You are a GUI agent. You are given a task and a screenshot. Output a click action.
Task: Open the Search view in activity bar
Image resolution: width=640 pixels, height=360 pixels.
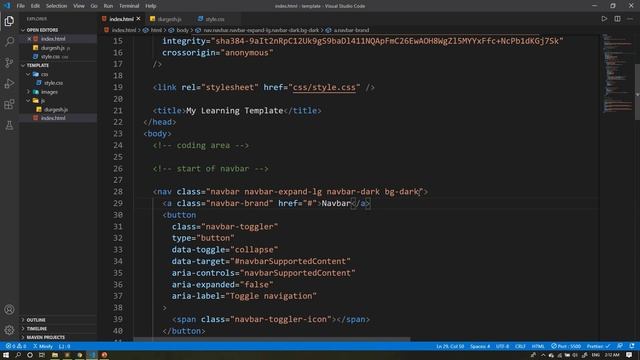tap(9, 42)
